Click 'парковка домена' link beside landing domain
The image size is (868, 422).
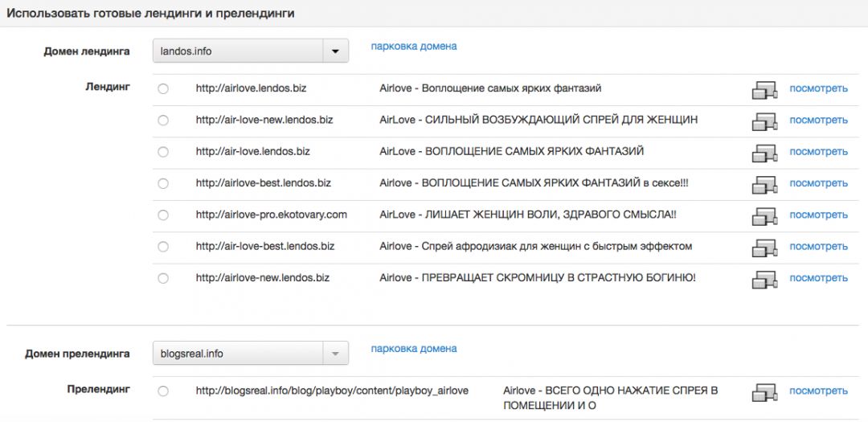tap(414, 47)
